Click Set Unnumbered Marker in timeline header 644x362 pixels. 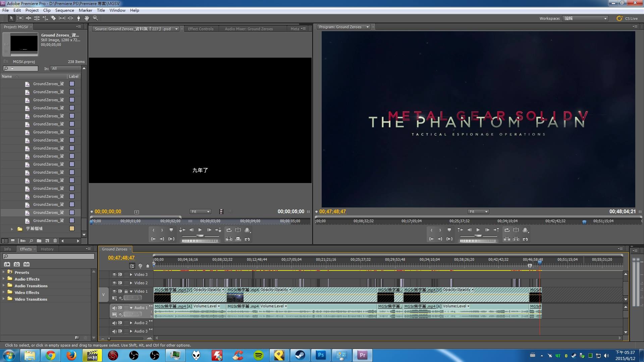tap(148, 266)
